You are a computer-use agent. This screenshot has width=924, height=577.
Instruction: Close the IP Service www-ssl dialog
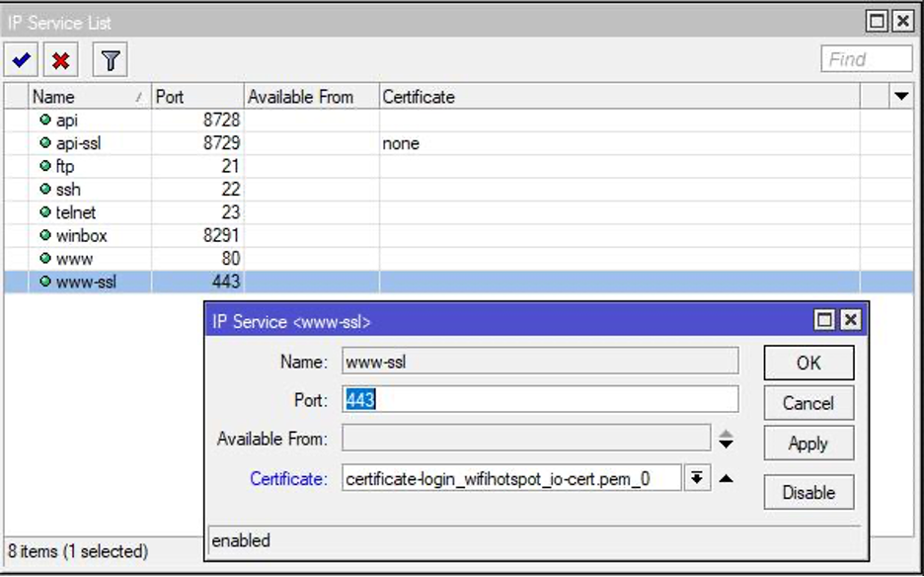[850, 320]
